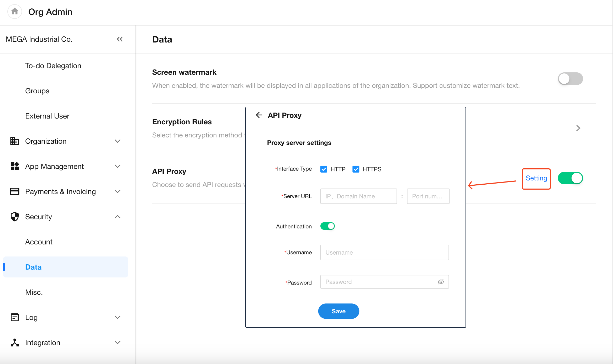This screenshot has height=364, width=613.
Task: Click the Payments & Invoicing card icon
Action: [x=15, y=191]
